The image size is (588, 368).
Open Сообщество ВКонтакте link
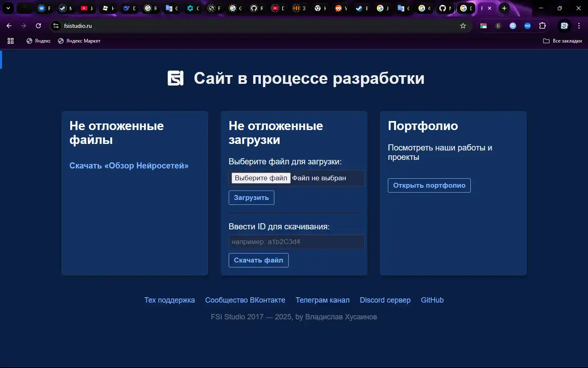245,300
